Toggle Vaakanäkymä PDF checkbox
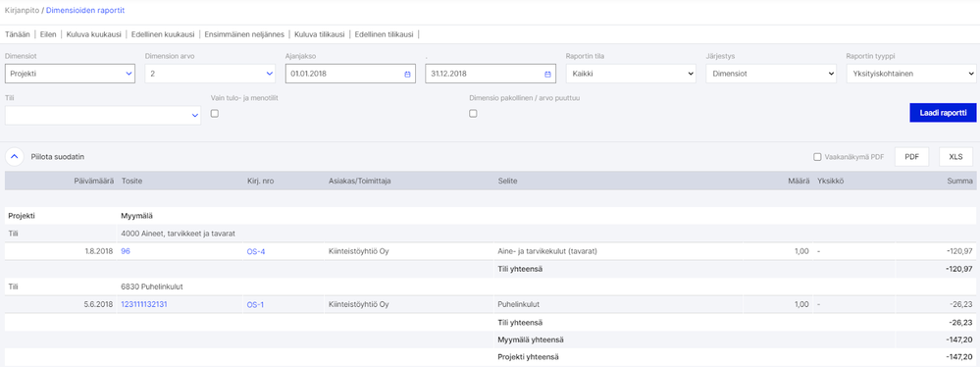This screenshot has height=367, width=980. [x=817, y=157]
